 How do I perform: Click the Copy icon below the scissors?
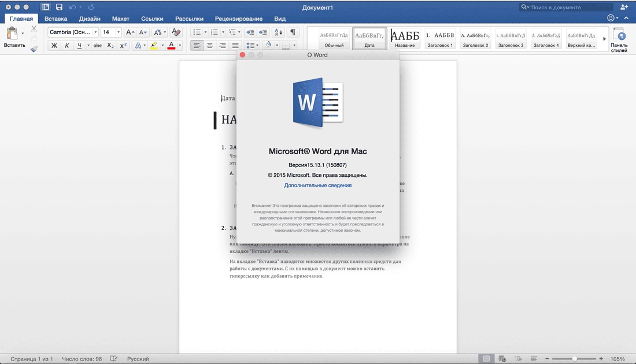coord(34,39)
